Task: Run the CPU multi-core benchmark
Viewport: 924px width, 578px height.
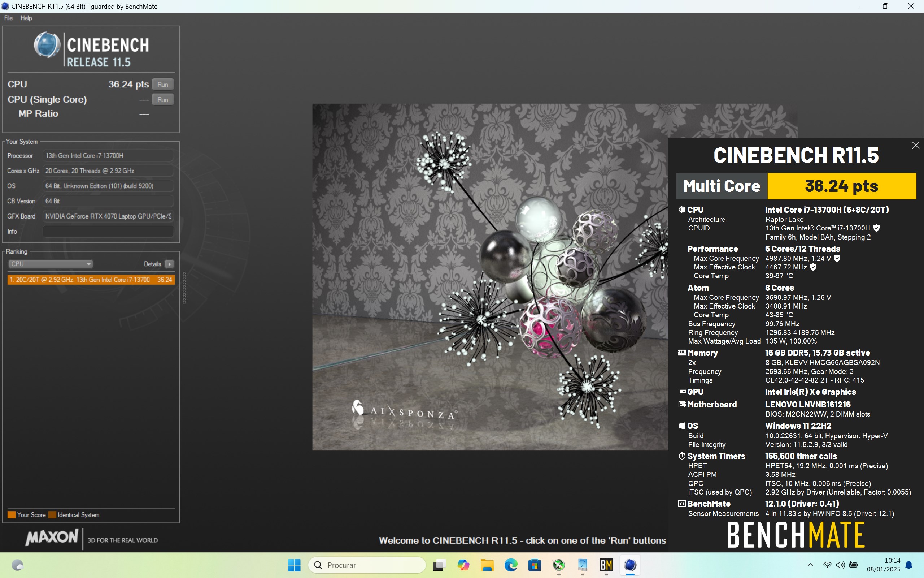Action: click(163, 85)
